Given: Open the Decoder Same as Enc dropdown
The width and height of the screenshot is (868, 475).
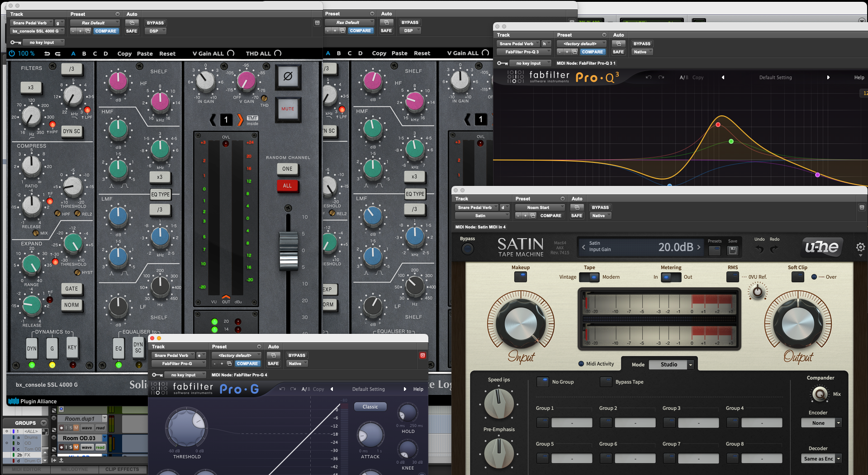Looking at the screenshot, I should pos(821,459).
